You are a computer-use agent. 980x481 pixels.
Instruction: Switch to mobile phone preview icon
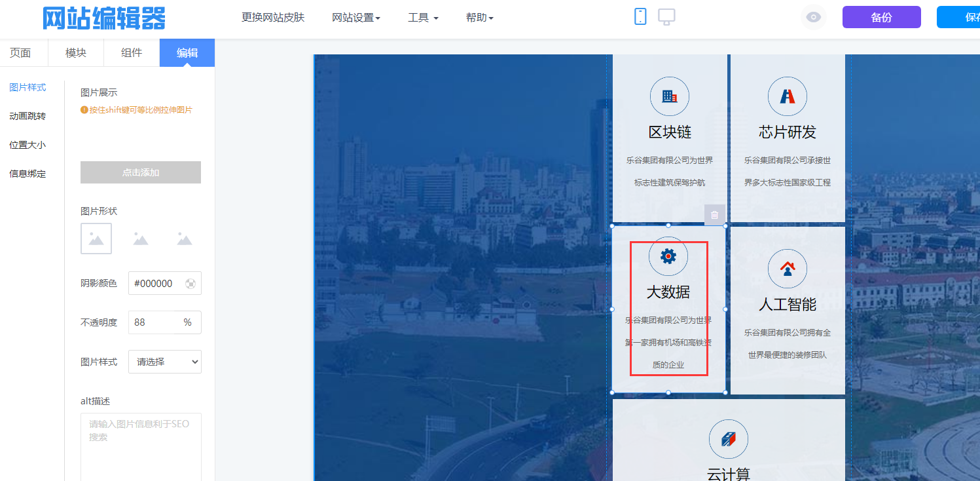click(640, 17)
